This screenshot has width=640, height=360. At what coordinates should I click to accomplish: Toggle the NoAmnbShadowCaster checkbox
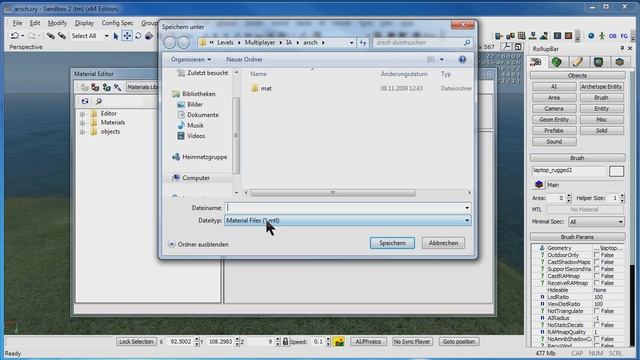[x=597, y=339]
